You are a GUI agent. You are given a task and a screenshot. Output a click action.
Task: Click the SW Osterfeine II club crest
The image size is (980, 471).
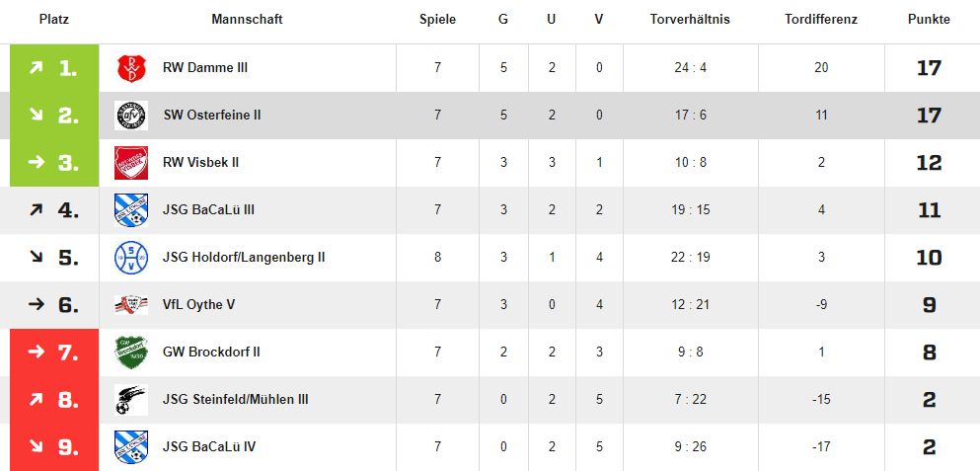click(130, 116)
